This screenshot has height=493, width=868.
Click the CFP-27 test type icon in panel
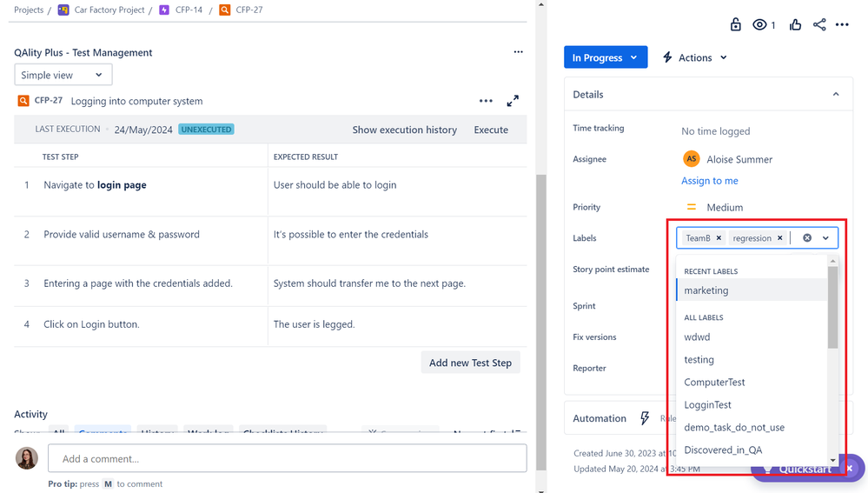pyautogui.click(x=23, y=101)
